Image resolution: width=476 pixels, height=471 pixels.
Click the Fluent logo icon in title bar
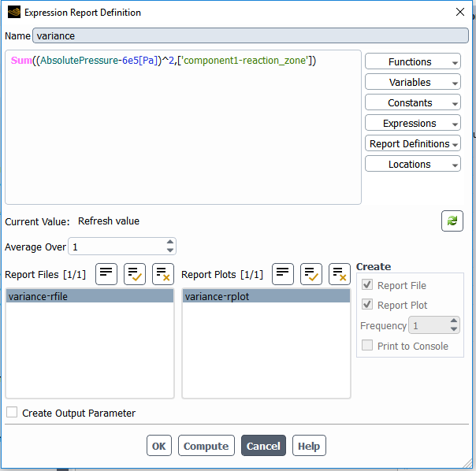(14, 13)
